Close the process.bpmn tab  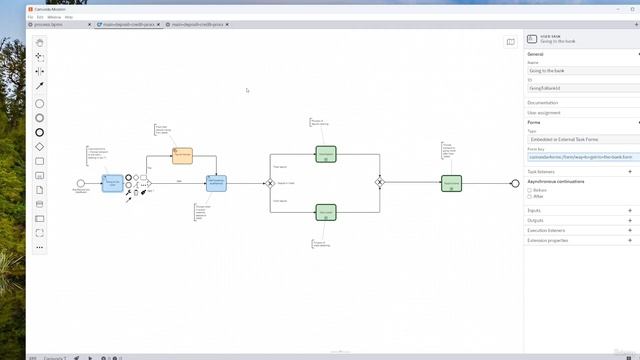[89, 24]
